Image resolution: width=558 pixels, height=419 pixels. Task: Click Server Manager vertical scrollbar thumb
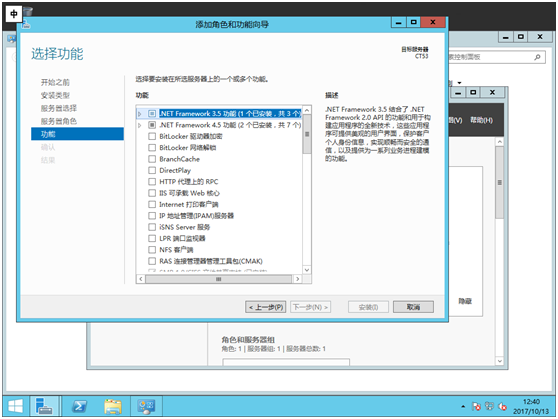coord(500,182)
